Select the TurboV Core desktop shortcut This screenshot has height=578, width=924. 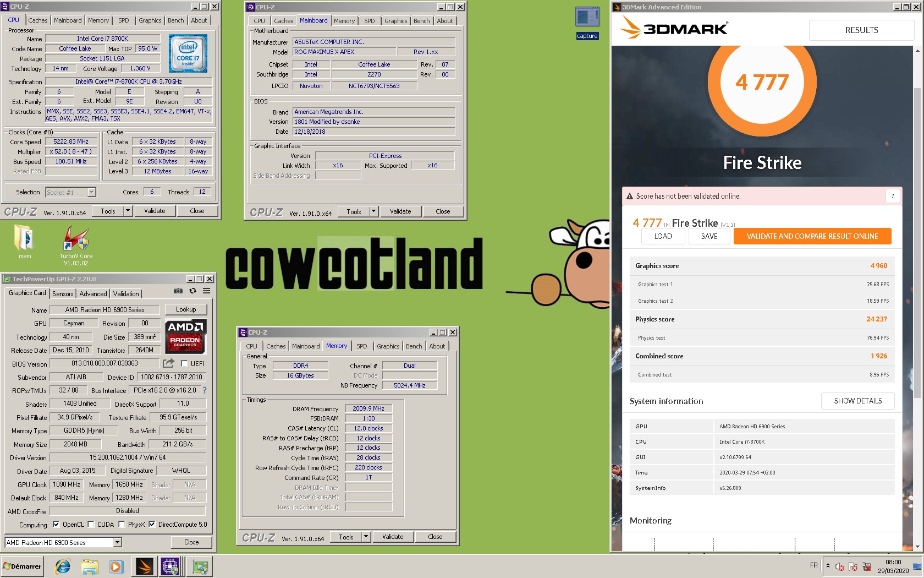[x=76, y=246]
